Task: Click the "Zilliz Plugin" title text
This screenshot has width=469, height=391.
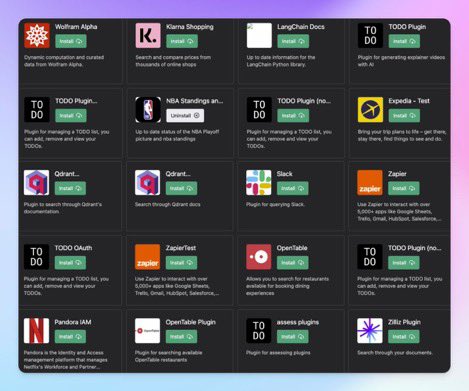Action: click(404, 322)
